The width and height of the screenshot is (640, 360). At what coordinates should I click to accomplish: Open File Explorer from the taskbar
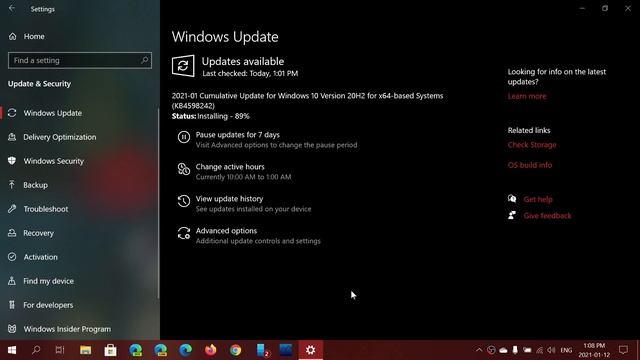click(x=85, y=350)
